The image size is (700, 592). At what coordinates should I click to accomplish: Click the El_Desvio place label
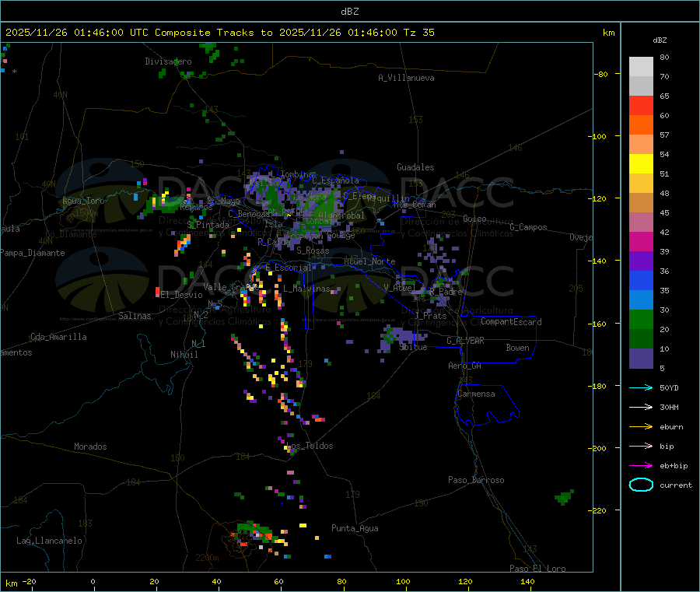181,295
